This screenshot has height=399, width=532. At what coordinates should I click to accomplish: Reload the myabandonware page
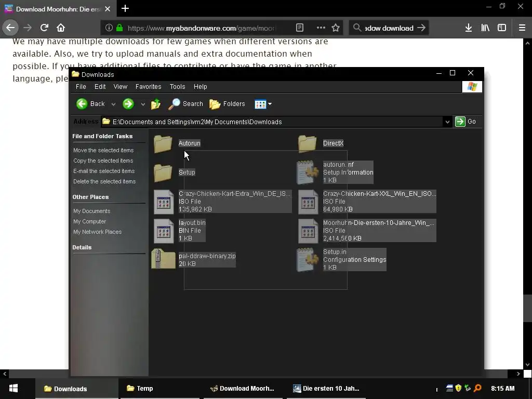[44, 28]
